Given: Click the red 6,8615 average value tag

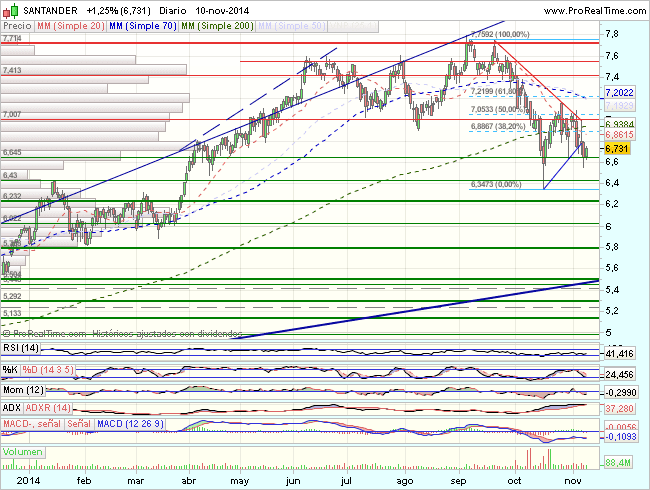Looking at the screenshot, I should pyautogui.click(x=619, y=134).
